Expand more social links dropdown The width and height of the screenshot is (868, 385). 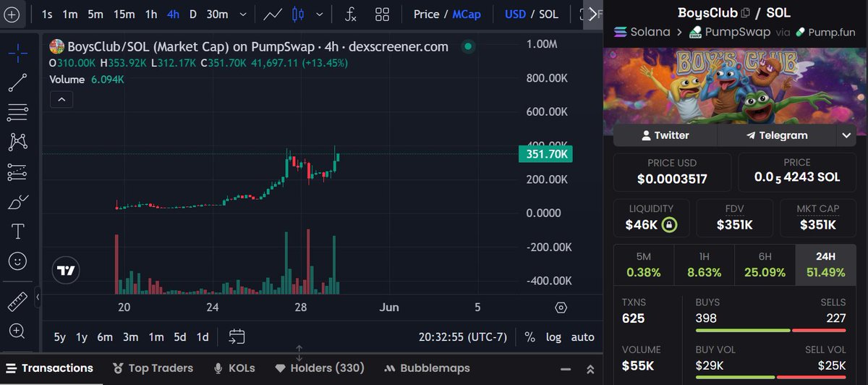point(846,135)
